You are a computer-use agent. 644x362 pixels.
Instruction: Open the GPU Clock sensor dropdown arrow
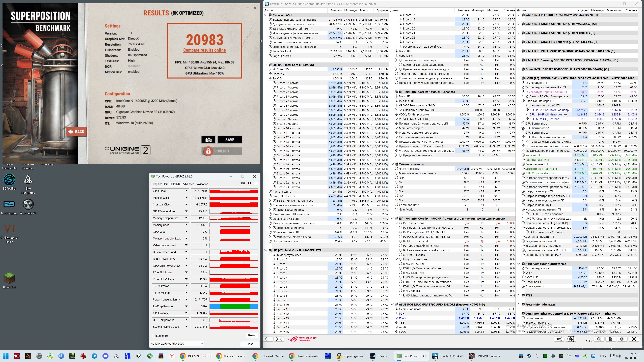[186, 191]
